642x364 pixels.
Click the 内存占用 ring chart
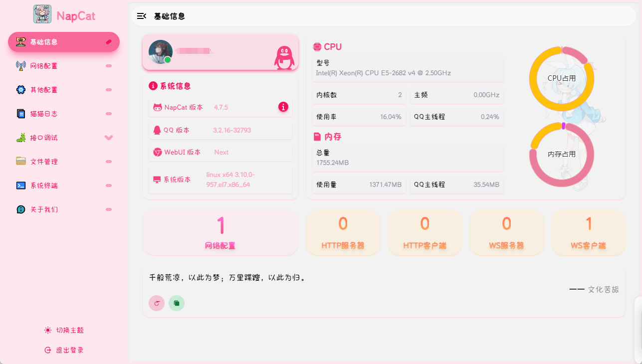click(562, 154)
